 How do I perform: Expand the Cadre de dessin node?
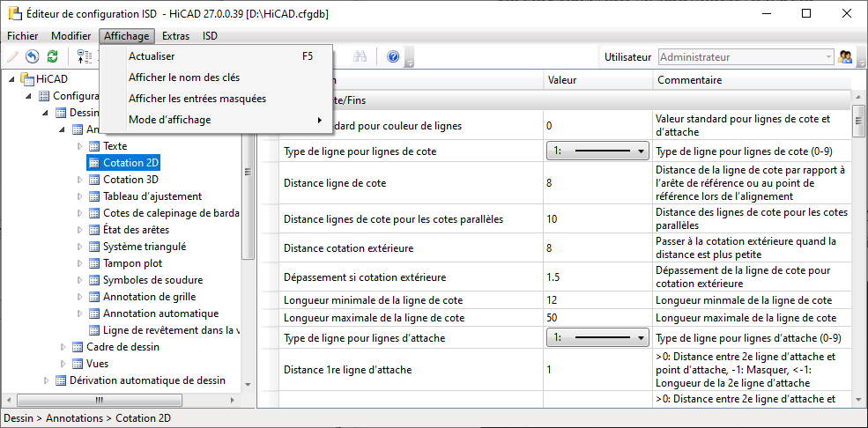click(x=63, y=347)
